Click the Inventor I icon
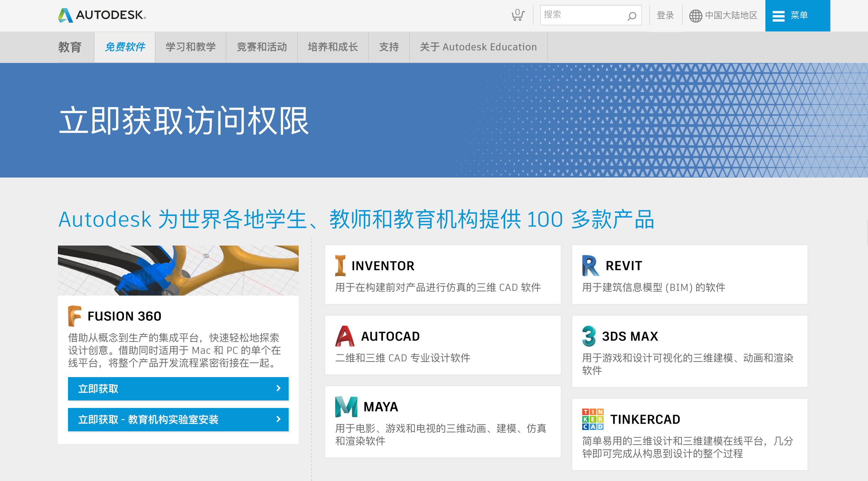This screenshot has width=868, height=481. (x=340, y=266)
